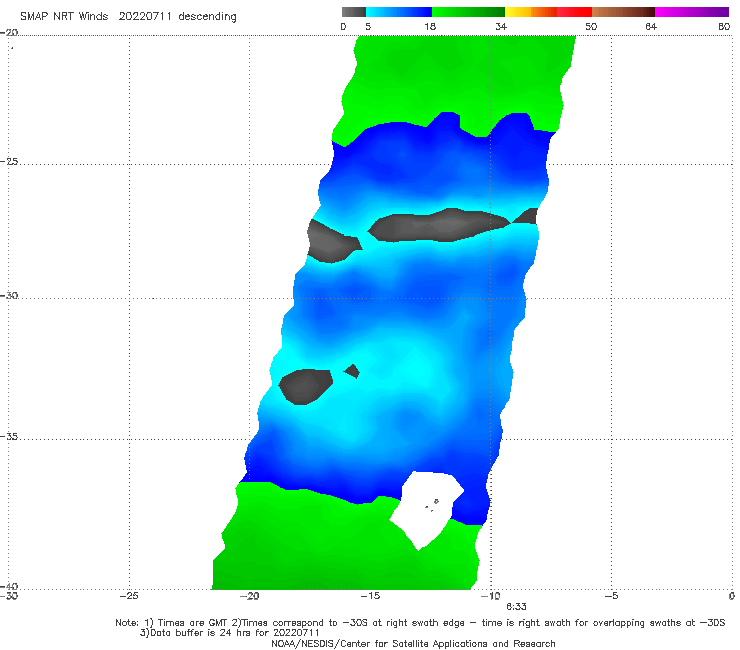Select the blue 5–18 segment of the colorbar

(x=399, y=12)
